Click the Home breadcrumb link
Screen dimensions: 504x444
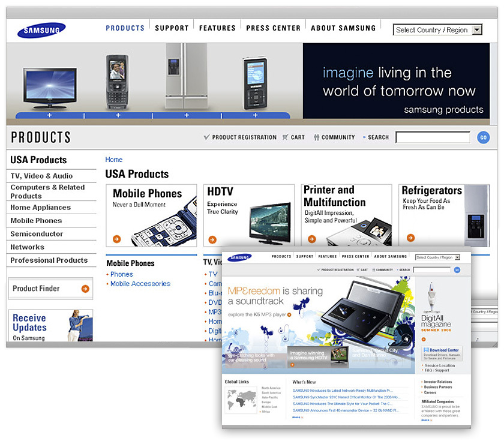click(x=113, y=160)
